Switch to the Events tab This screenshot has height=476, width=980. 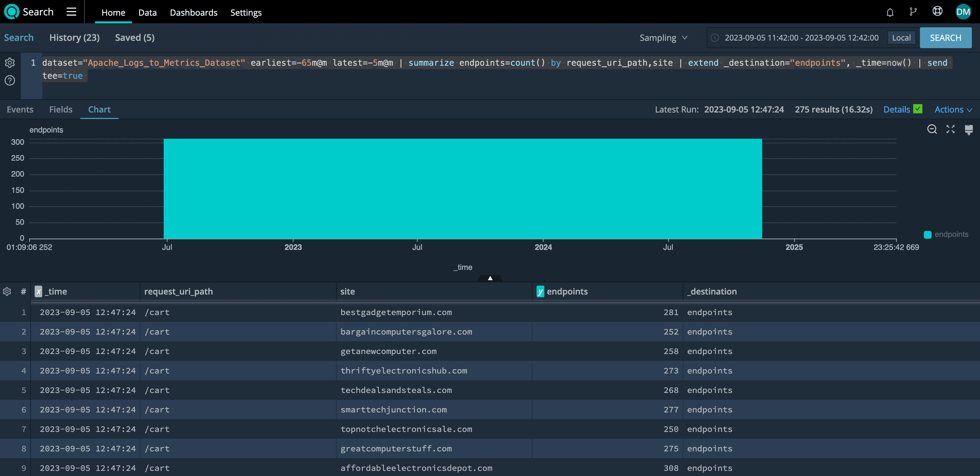(20, 110)
